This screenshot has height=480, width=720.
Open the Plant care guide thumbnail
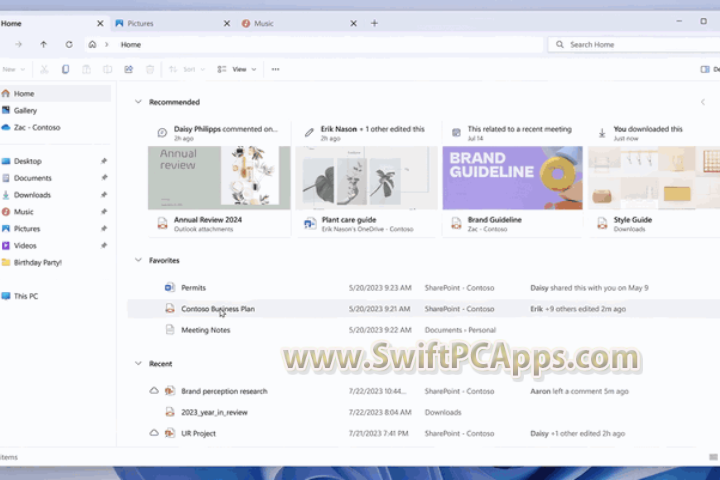[x=366, y=178]
